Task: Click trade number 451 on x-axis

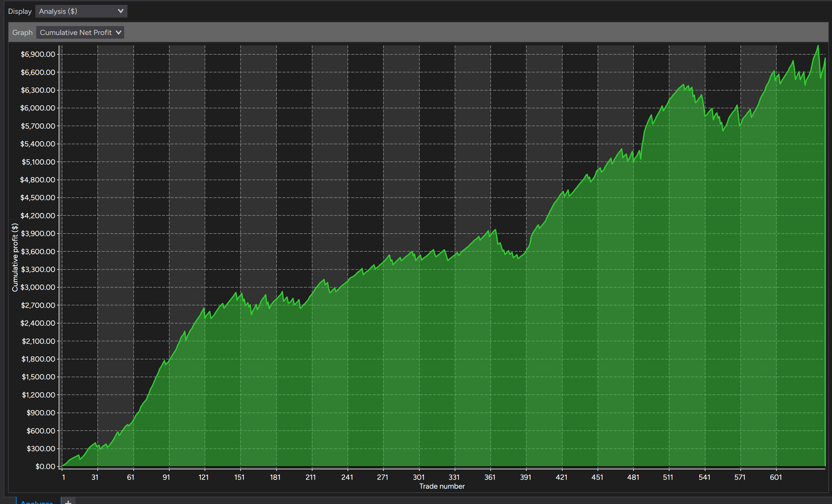Action: pos(597,477)
